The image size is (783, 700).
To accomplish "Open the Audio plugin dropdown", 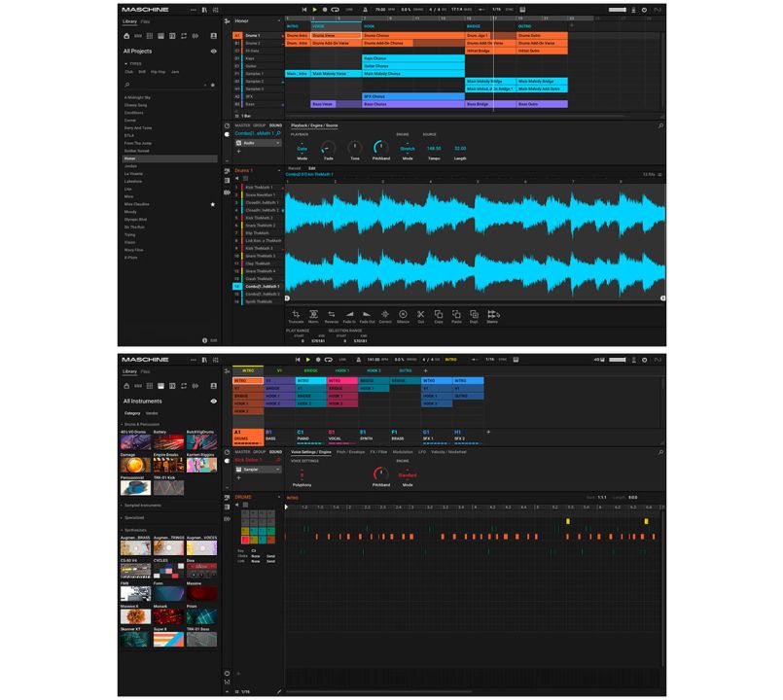I will click(258, 142).
